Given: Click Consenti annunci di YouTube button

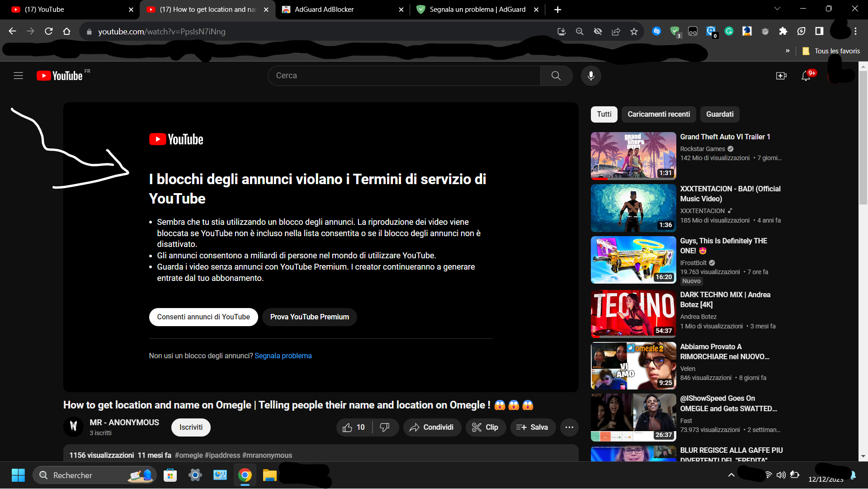Looking at the screenshot, I should 203,317.
